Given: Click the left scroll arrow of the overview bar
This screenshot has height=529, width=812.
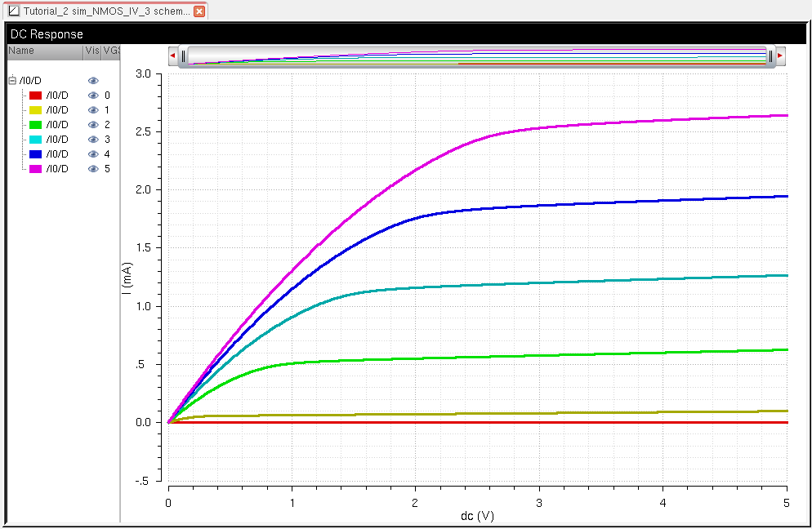Looking at the screenshot, I should [172, 56].
